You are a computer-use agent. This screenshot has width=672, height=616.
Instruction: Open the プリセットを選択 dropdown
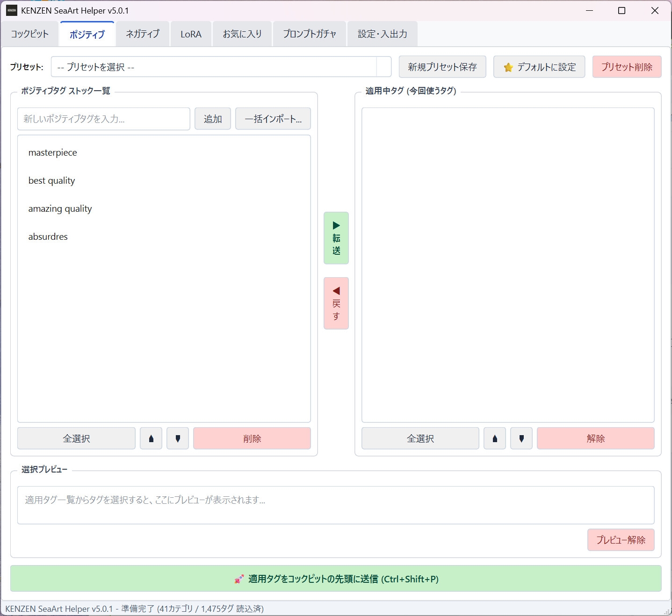point(221,67)
